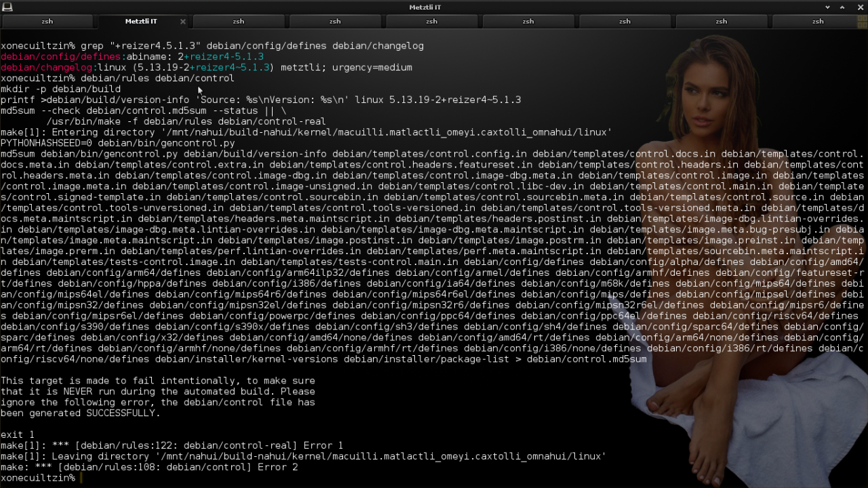
Task: Click the '> debian/control.md5sum' redirect text
Action: point(581,359)
